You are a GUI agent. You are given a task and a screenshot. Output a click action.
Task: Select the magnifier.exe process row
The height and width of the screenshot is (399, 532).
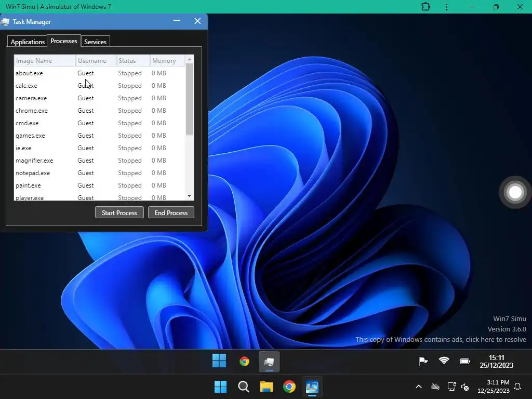[100, 161]
